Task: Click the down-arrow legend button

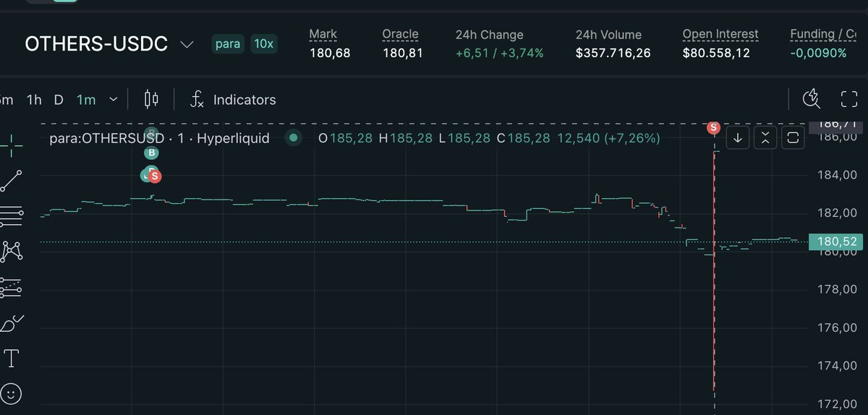Action: coord(737,137)
